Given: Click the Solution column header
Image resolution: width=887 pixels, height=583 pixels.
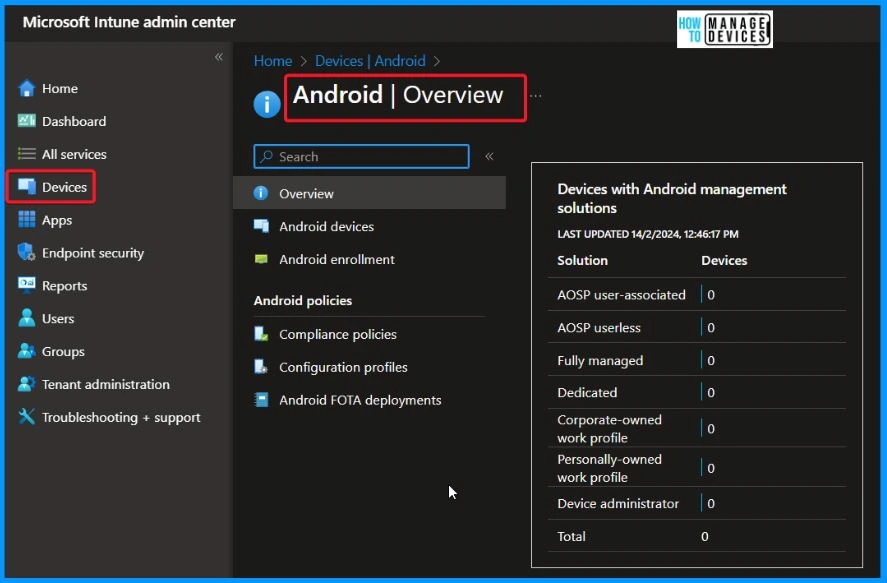Looking at the screenshot, I should point(582,260).
